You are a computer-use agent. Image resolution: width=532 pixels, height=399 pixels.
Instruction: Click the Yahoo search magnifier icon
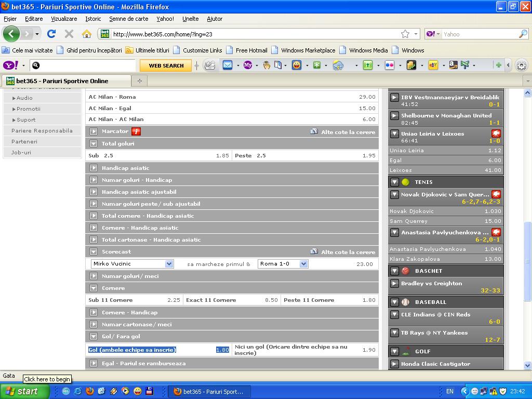click(523, 34)
